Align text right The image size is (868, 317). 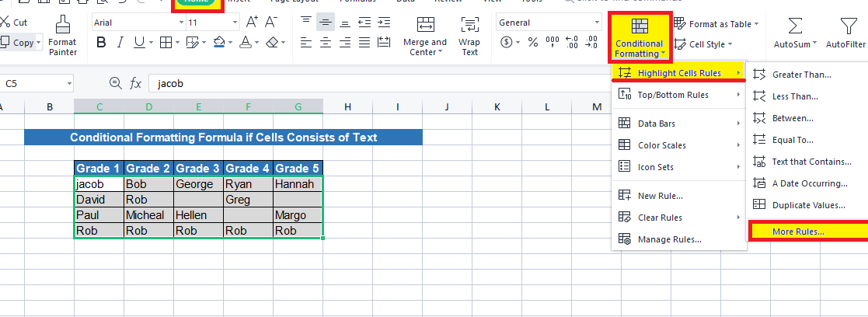pyautogui.click(x=345, y=43)
